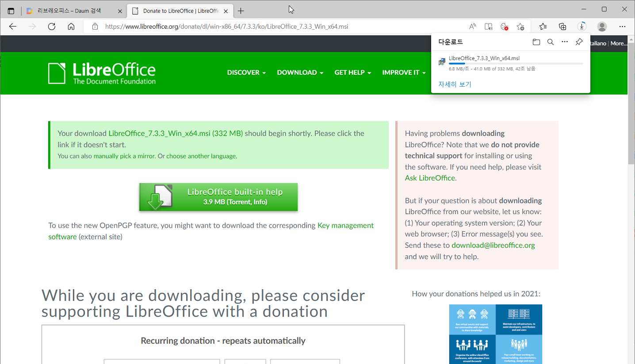Open the profile avatar icon

click(602, 27)
